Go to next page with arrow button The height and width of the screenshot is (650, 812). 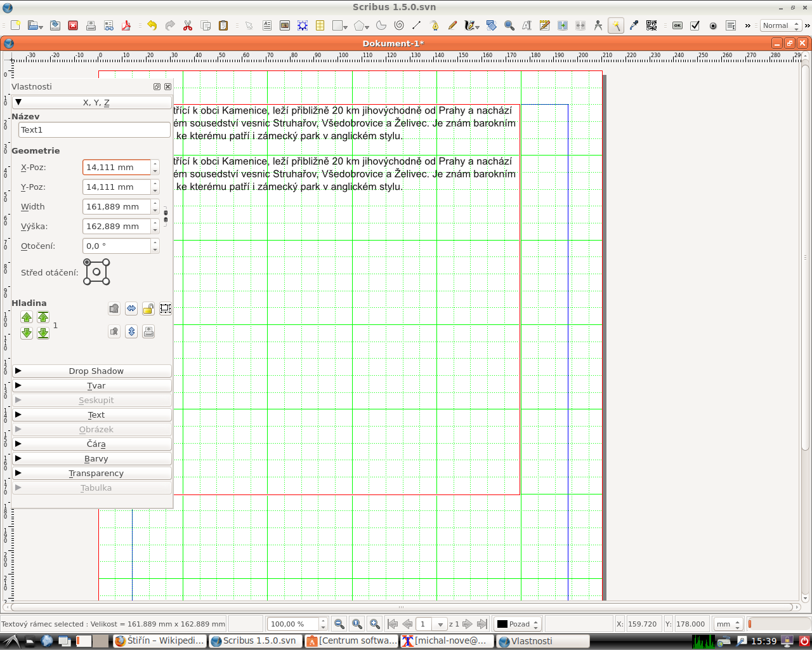point(468,623)
